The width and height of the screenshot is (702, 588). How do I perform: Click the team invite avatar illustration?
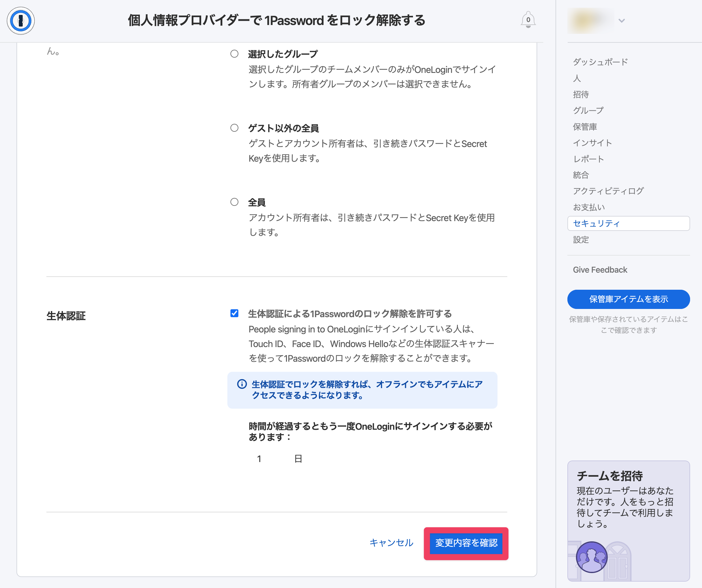(591, 557)
